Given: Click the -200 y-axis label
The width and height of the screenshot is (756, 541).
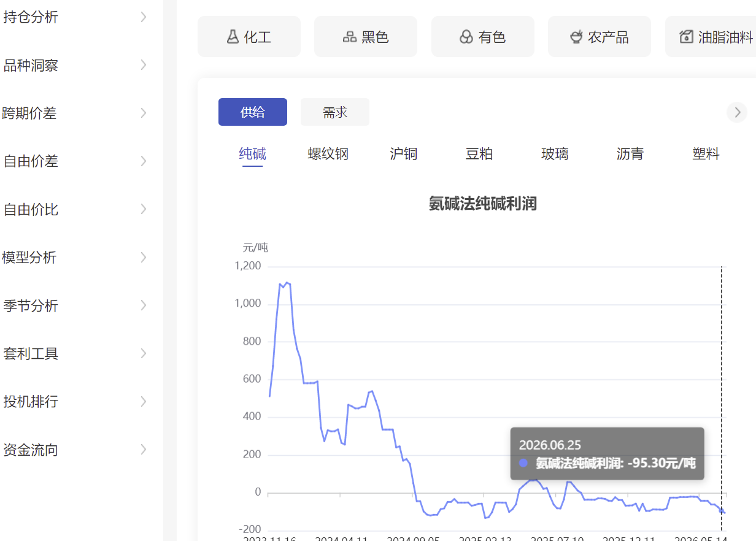Looking at the screenshot, I should [x=251, y=530].
